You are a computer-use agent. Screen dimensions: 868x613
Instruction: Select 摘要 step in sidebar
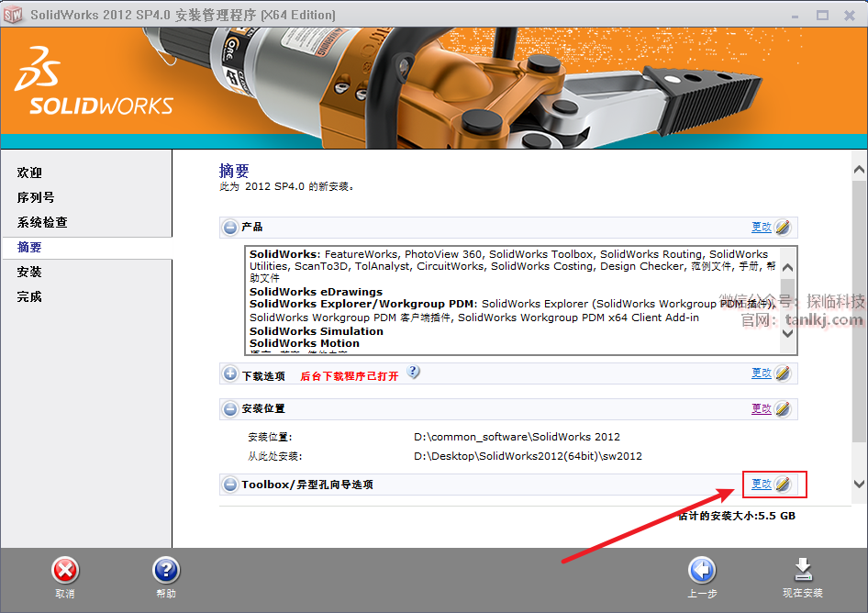29,248
